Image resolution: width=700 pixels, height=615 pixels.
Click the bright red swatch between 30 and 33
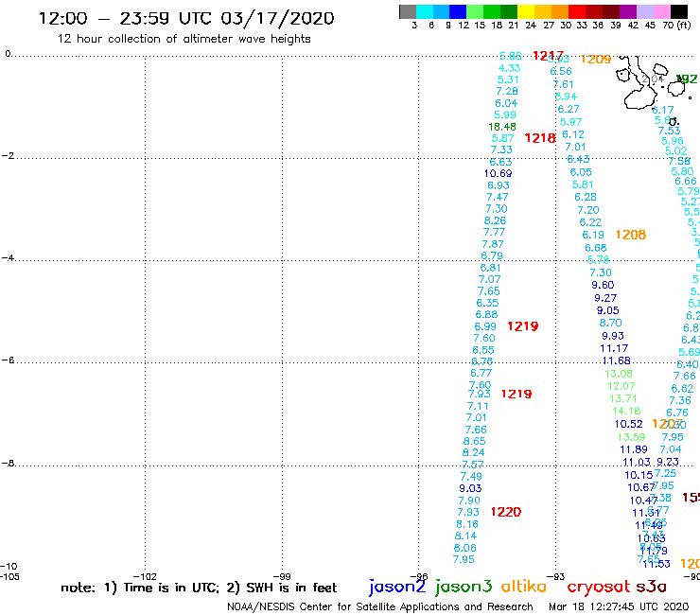click(x=576, y=11)
